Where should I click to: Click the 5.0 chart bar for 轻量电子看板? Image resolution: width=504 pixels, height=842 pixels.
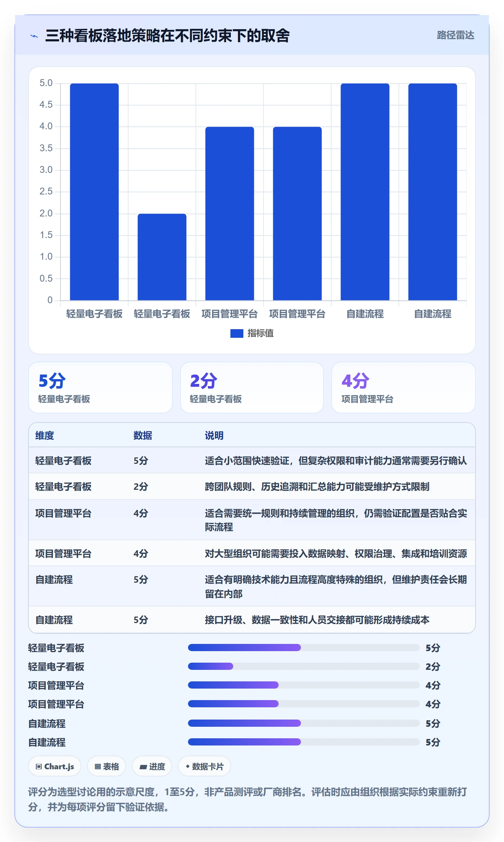click(x=94, y=192)
